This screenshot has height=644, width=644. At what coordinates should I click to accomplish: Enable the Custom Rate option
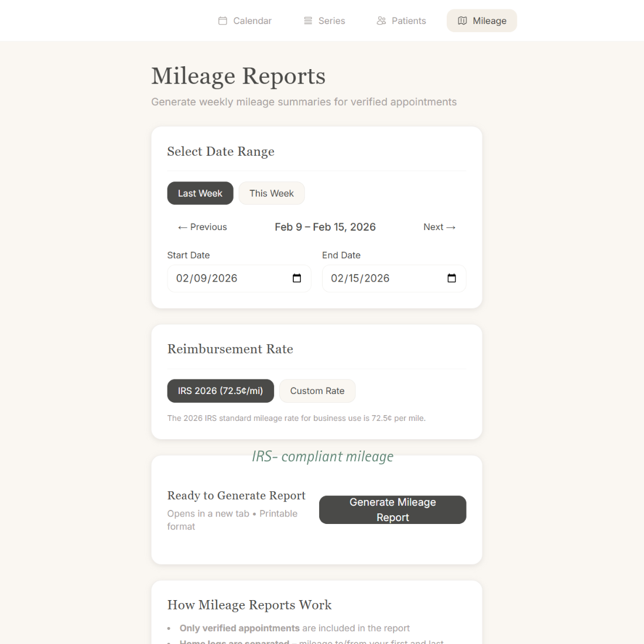point(317,390)
